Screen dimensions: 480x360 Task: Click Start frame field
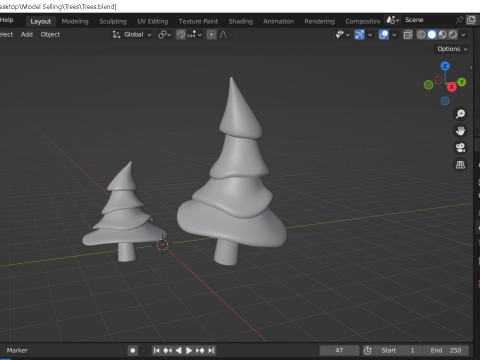tap(398, 350)
